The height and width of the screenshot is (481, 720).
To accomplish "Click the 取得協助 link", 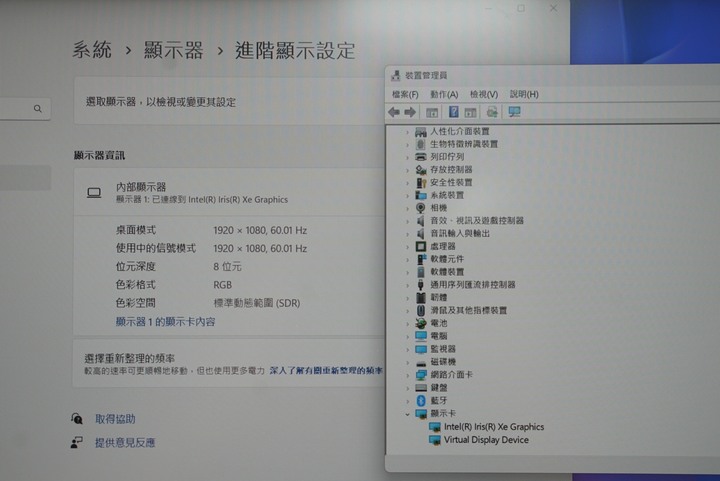I will [115, 419].
